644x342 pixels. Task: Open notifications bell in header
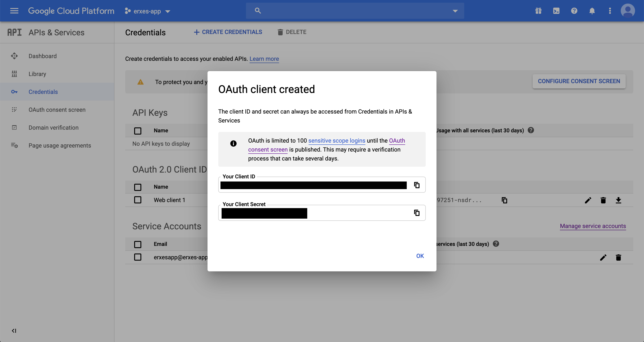coord(592,11)
